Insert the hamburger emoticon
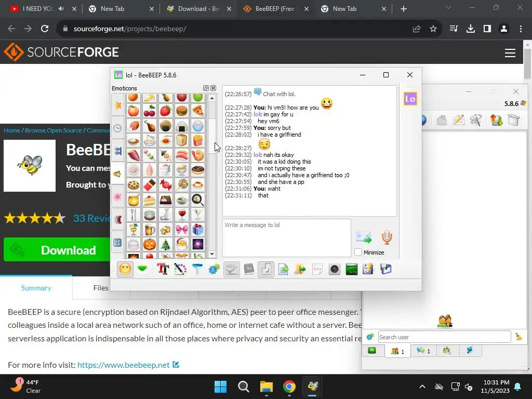Screen dimensions: 532x399 click(181, 111)
